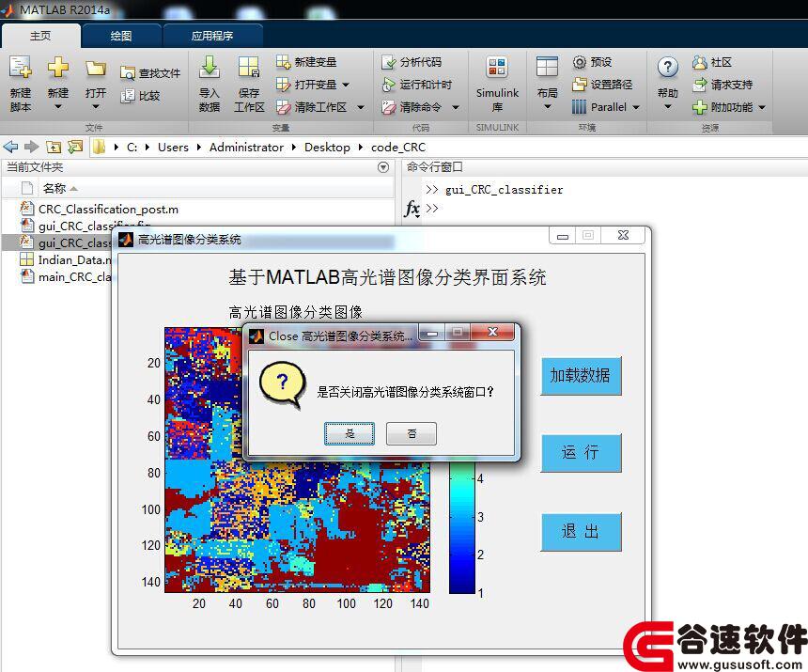Go forward with the right arrow

[x=32, y=148]
